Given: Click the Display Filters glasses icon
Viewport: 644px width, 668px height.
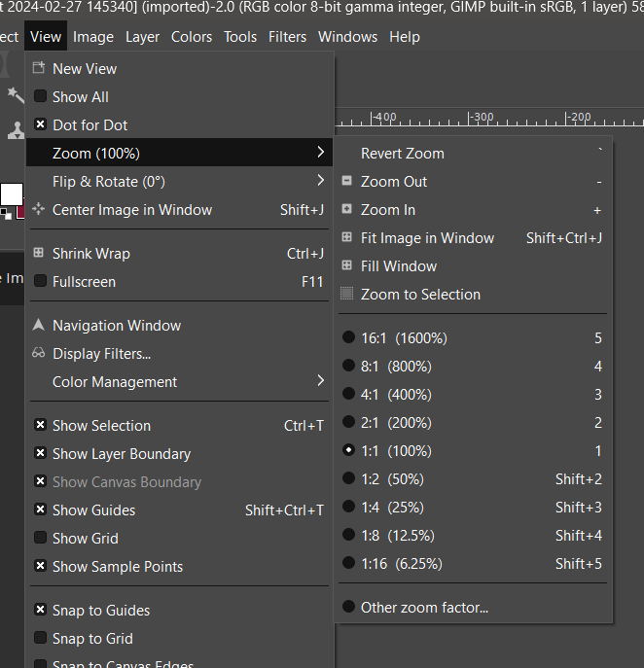Looking at the screenshot, I should (x=39, y=354).
